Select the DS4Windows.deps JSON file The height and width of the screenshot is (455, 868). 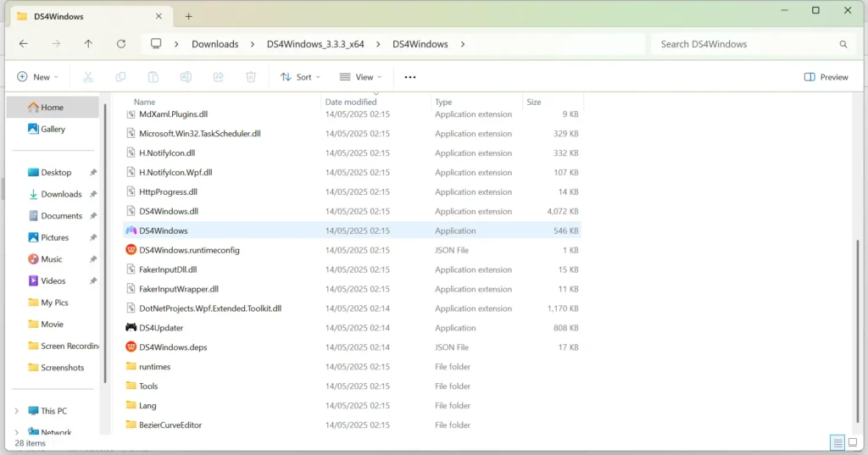pos(172,347)
